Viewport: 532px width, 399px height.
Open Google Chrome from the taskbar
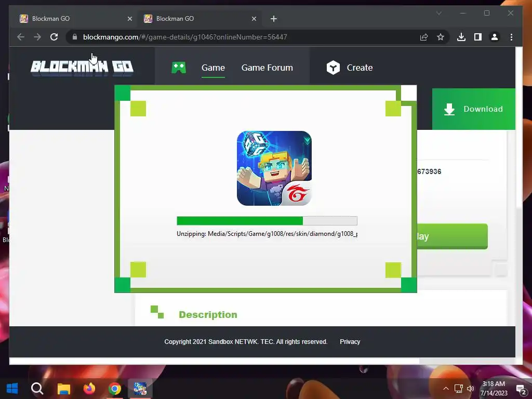[115, 389]
